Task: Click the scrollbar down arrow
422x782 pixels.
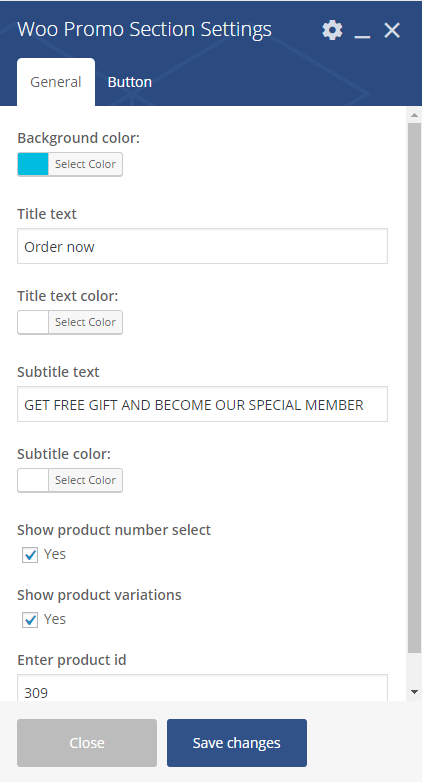Action: coord(414,692)
